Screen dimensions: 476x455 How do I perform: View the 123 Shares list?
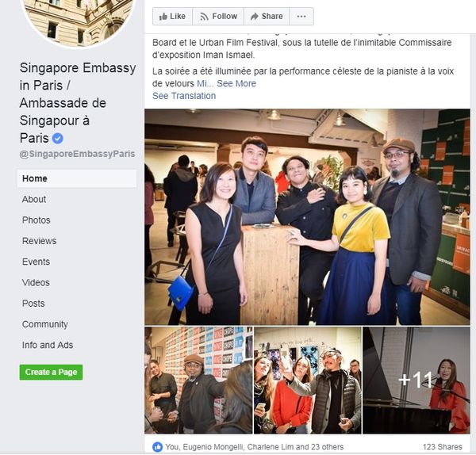(443, 447)
